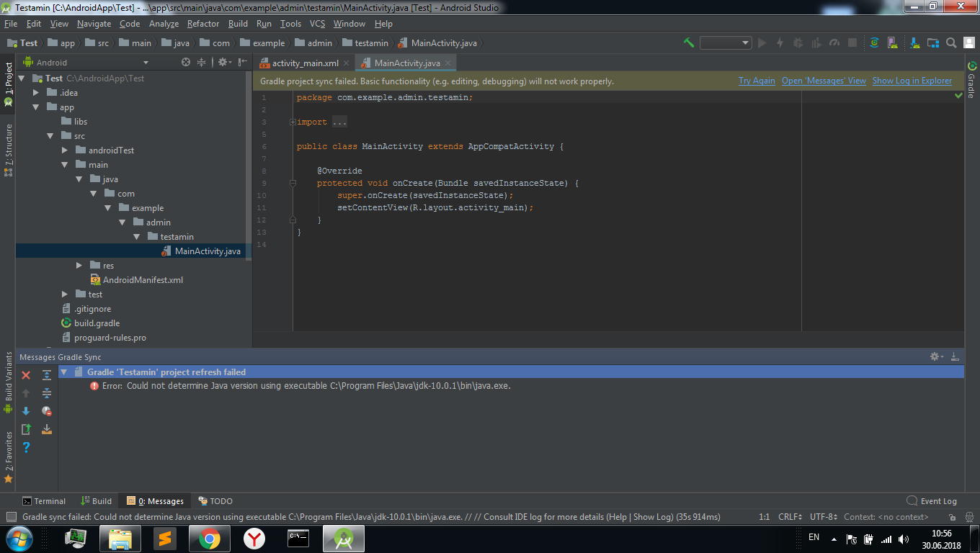Open the Project Structure folder icon
This screenshot has width=980, height=553.
pos(933,43)
